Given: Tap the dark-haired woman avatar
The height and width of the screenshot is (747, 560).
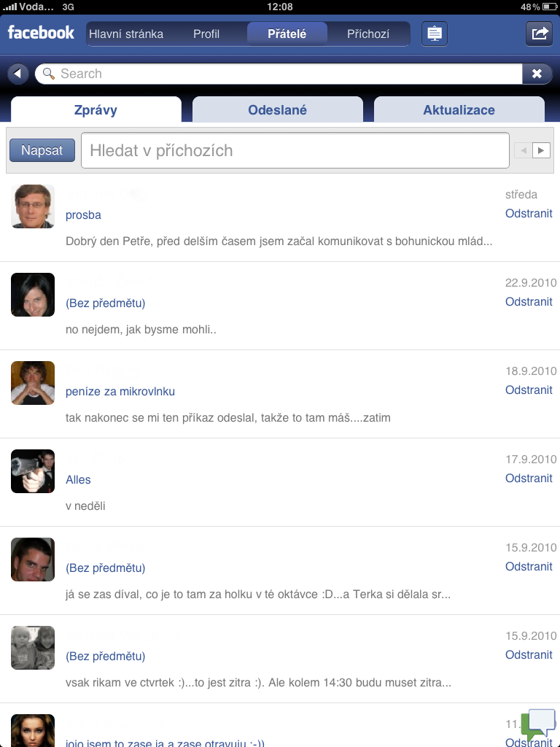Looking at the screenshot, I should click(33, 295).
